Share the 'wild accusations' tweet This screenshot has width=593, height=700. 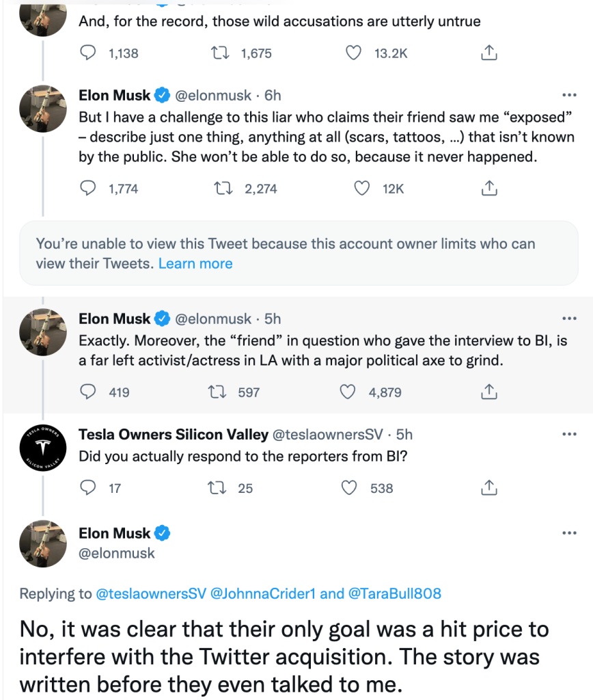(488, 53)
